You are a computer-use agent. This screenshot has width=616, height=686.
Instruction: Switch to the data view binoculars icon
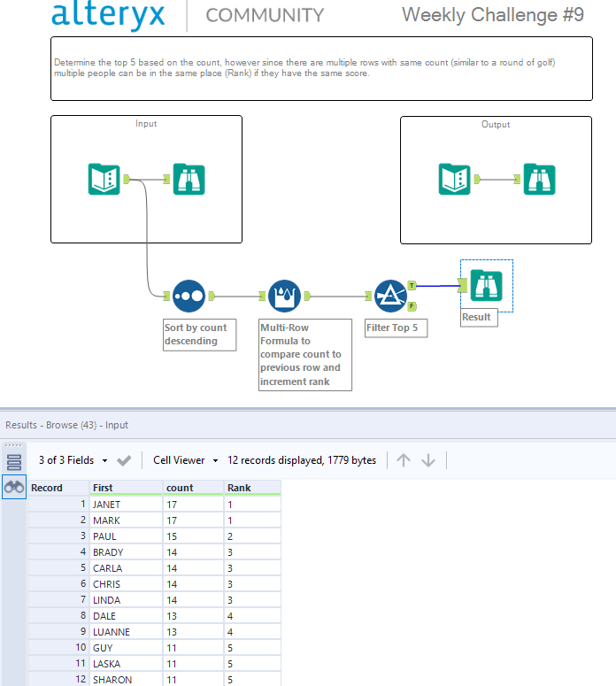click(x=14, y=487)
